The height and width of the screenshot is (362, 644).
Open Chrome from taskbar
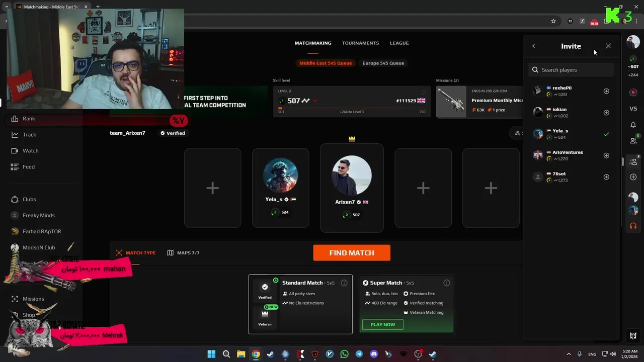click(x=256, y=354)
